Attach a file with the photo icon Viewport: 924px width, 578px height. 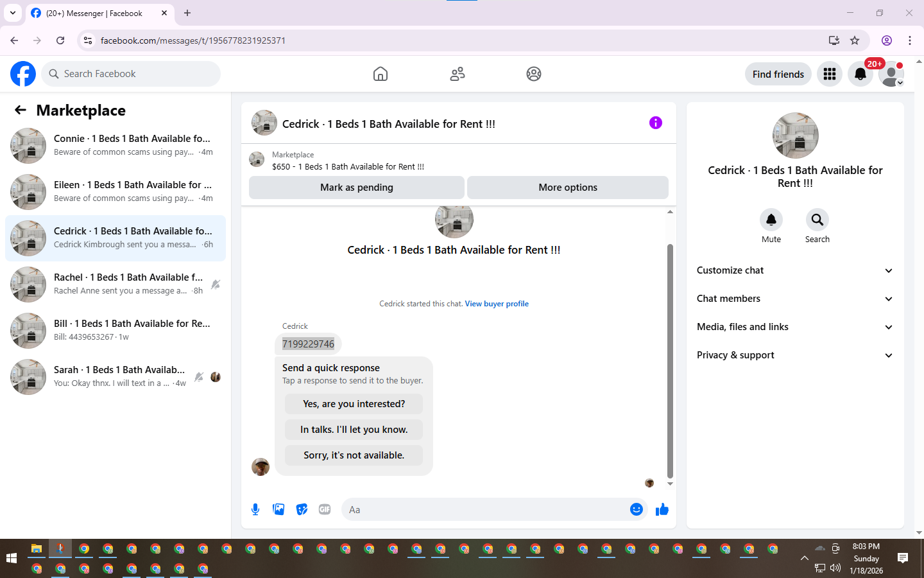(278, 509)
